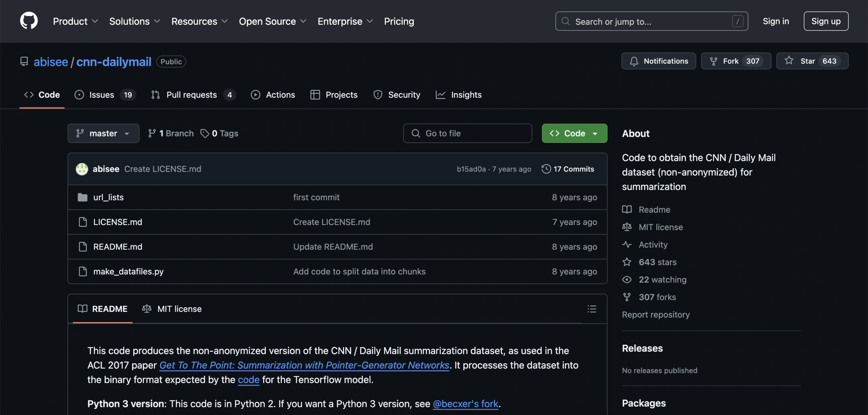
Task: Open the url_lists folder name
Action: [x=108, y=197]
